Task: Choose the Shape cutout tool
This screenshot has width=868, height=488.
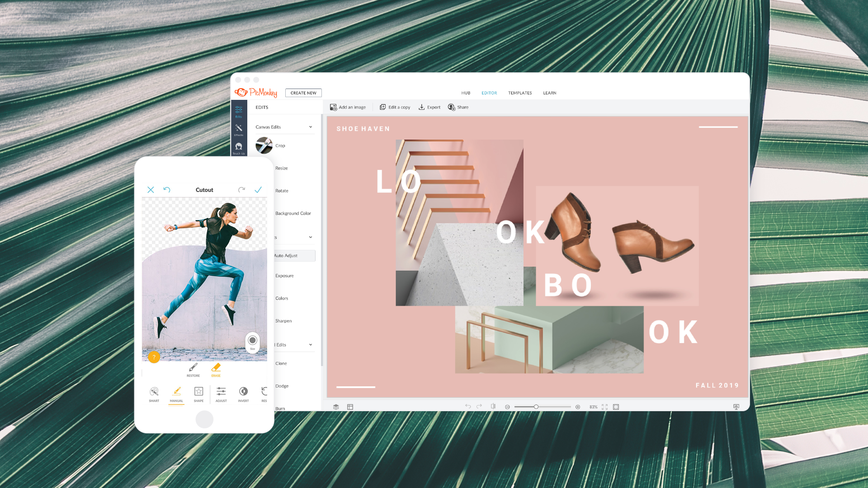Action: click(x=198, y=392)
